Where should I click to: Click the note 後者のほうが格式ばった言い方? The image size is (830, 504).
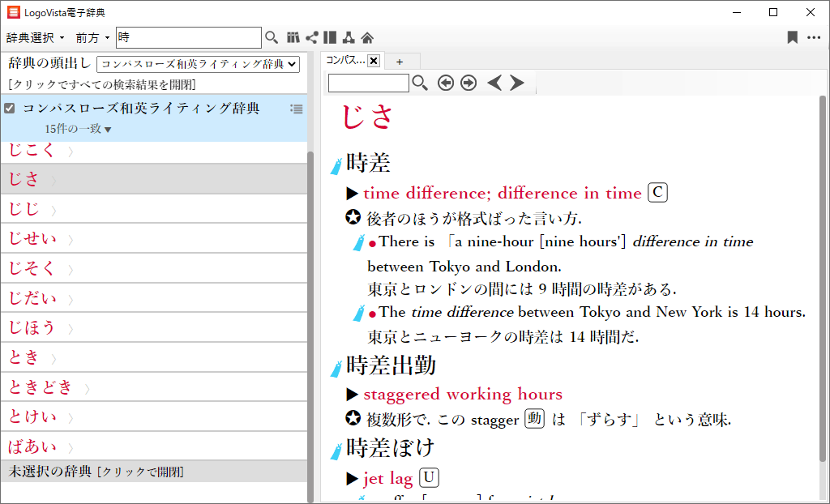tap(474, 218)
